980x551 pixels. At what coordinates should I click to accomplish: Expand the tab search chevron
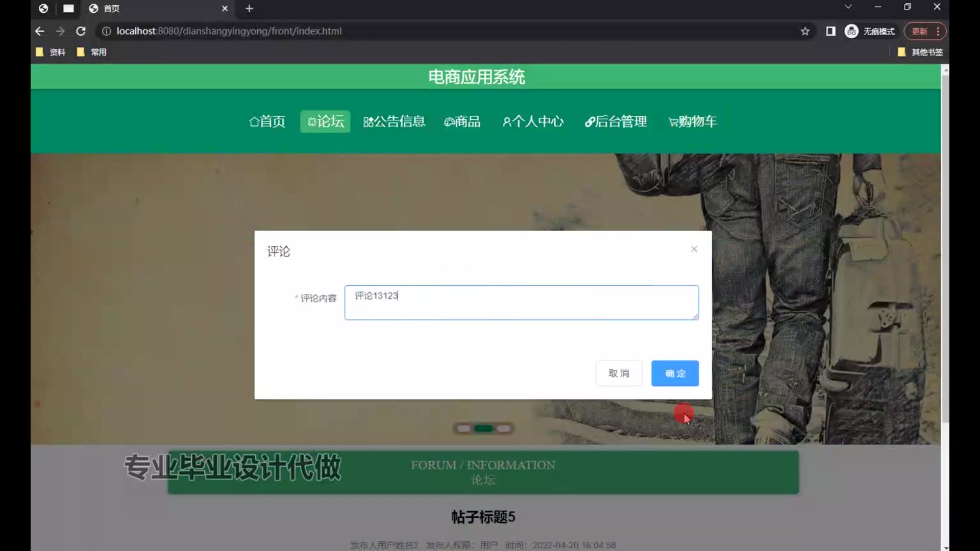848,7
